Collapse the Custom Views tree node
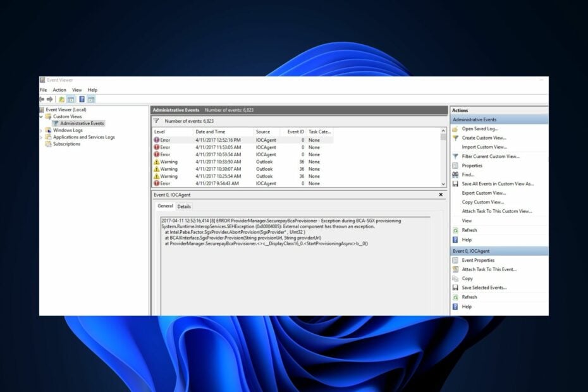The image size is (588, 392). coord(40,116)
